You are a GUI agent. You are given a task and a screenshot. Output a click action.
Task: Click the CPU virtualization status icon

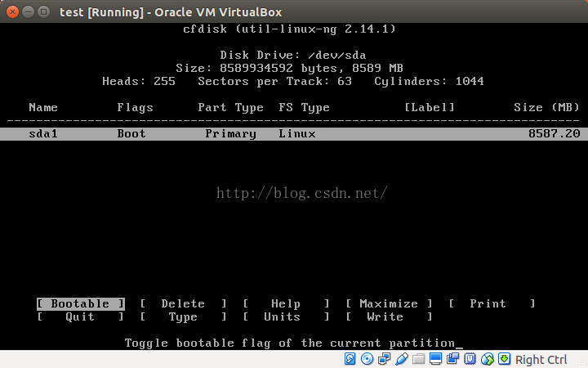pyautogui.click(x=470, y=359)
